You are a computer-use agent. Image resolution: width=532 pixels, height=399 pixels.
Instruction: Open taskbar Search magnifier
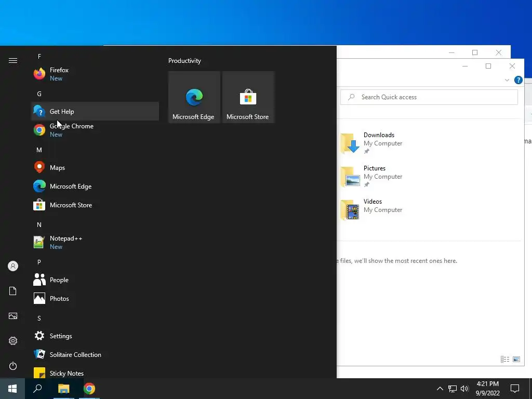point(37,389)
